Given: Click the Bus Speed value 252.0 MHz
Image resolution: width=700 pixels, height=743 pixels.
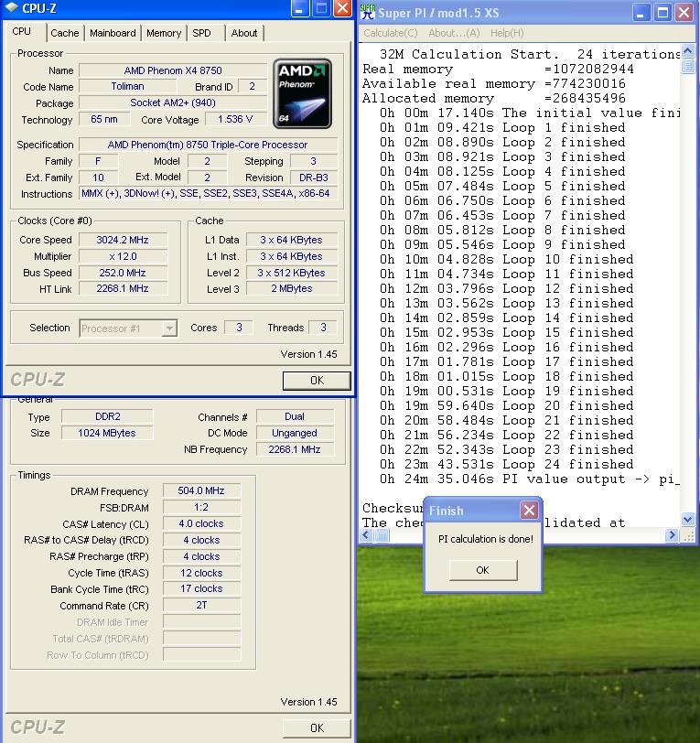Looking at the screenshot, I should (x=123, y=273).
